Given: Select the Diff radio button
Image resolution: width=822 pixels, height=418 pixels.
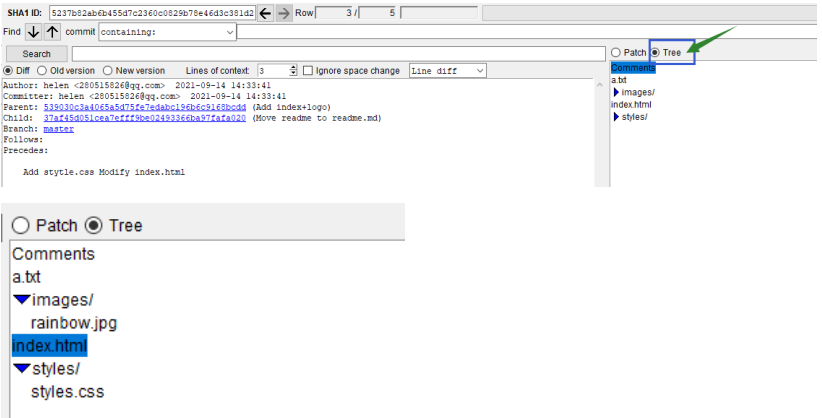Looking at the screenshot, I should 8,71.
